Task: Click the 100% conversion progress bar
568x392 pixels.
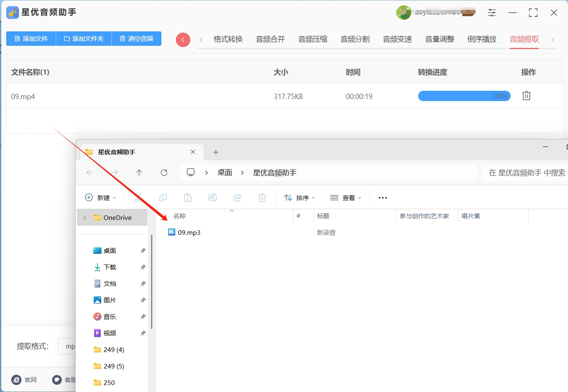Action: [464, 96]
